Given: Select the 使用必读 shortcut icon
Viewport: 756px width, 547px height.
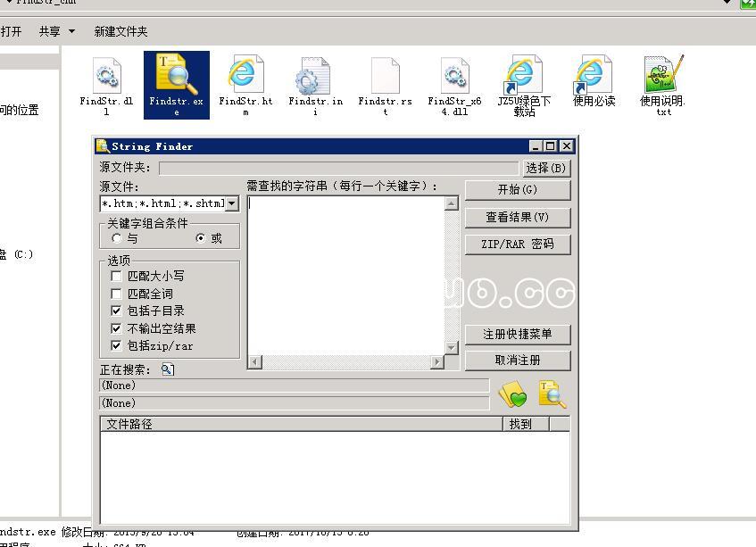Looking at the screenshot, I should pyautogui.click(x=594, y=77).
